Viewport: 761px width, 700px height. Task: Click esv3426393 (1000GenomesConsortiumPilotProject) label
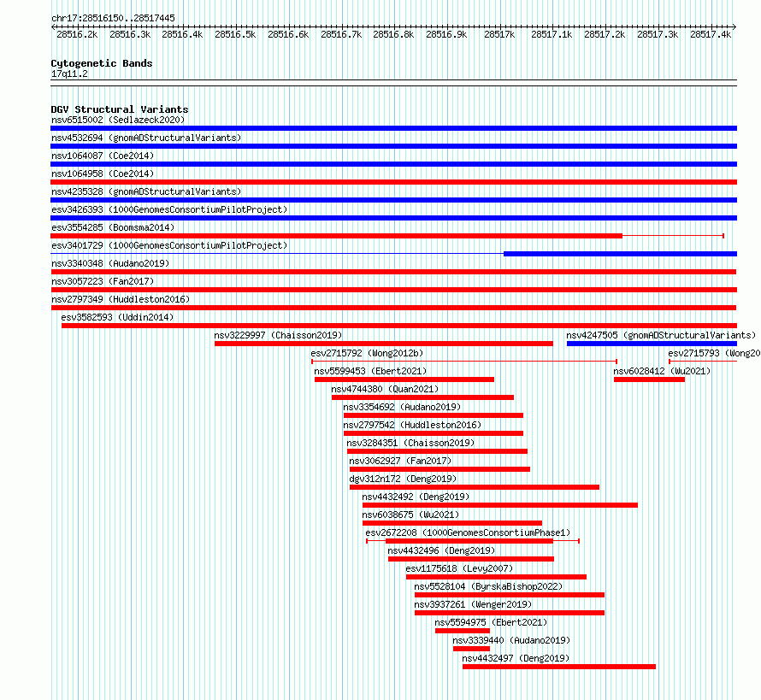pyautogui.click(x=169, y=209)
